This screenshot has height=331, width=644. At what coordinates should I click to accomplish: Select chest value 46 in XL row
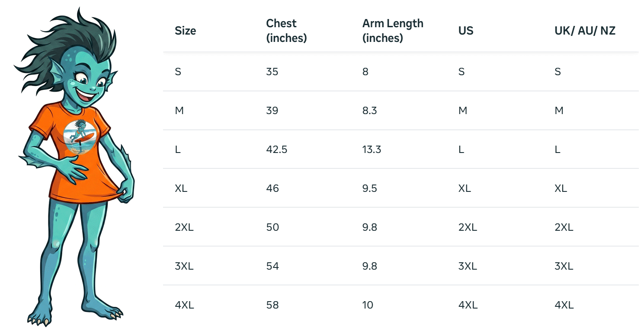(272, 188)
